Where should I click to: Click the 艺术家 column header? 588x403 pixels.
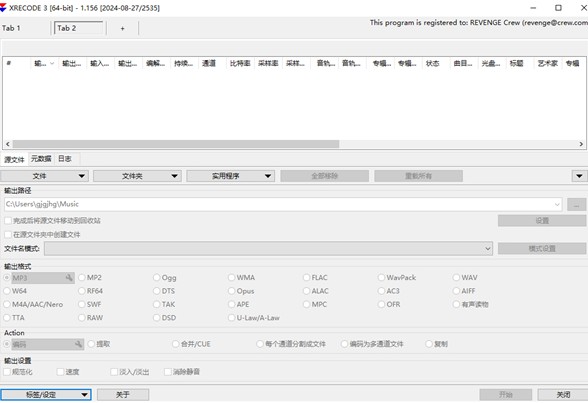(548, 63)
